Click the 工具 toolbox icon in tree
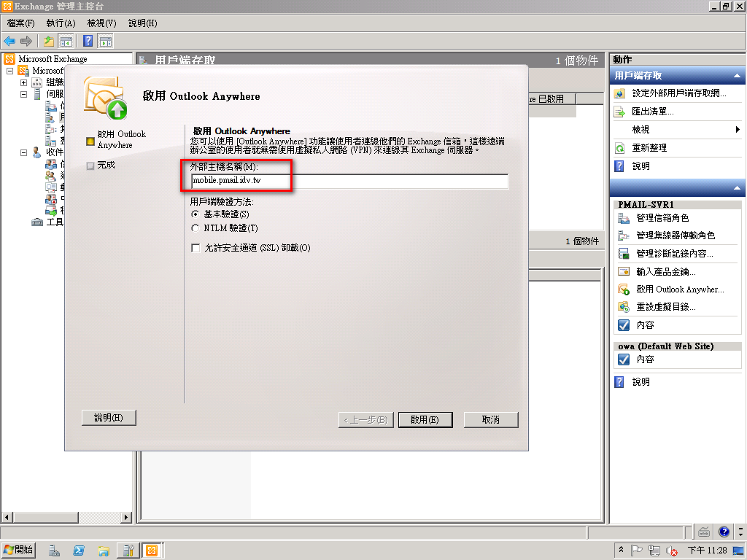 point(36,222)
